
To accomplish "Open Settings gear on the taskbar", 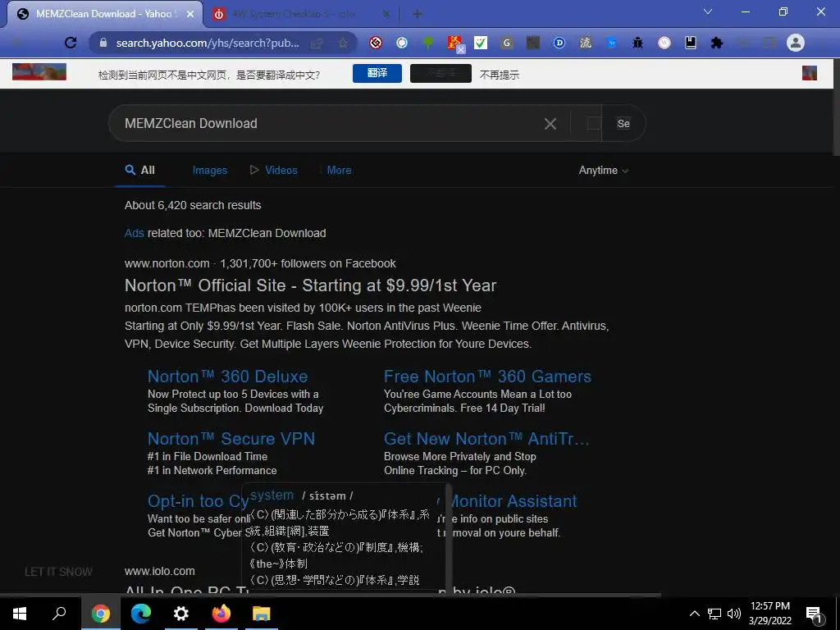I will pos(181,614).
